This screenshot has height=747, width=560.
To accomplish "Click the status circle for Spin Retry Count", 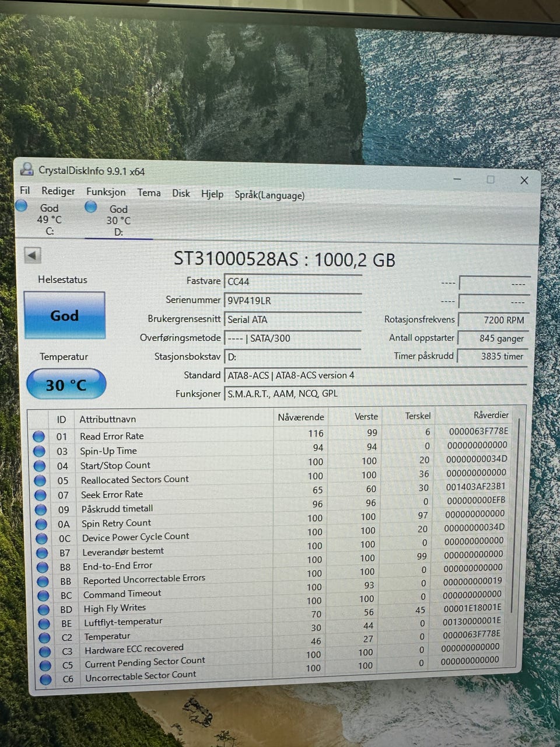I will coord(41,524).
